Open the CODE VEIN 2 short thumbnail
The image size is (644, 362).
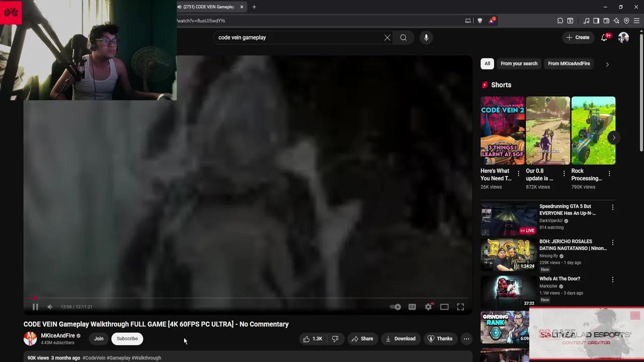click(x=502, y=130)
